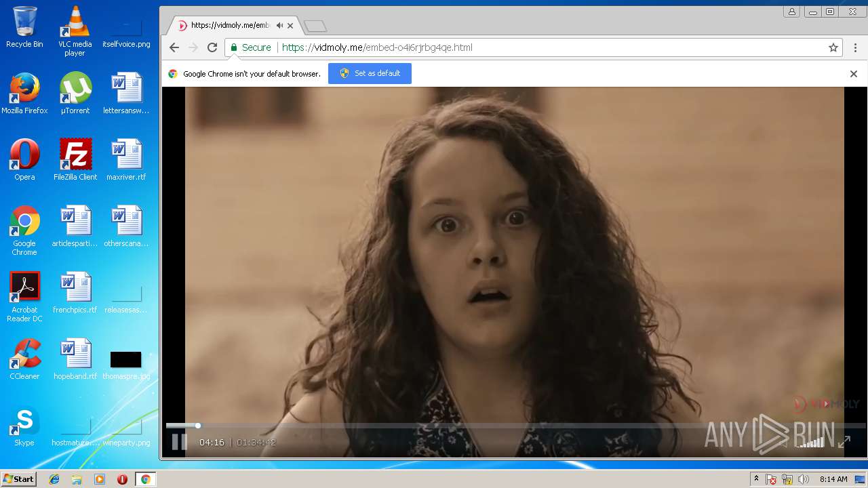
Task: Select the Opera desktop shortcut
Action: (x=24, y=160)
